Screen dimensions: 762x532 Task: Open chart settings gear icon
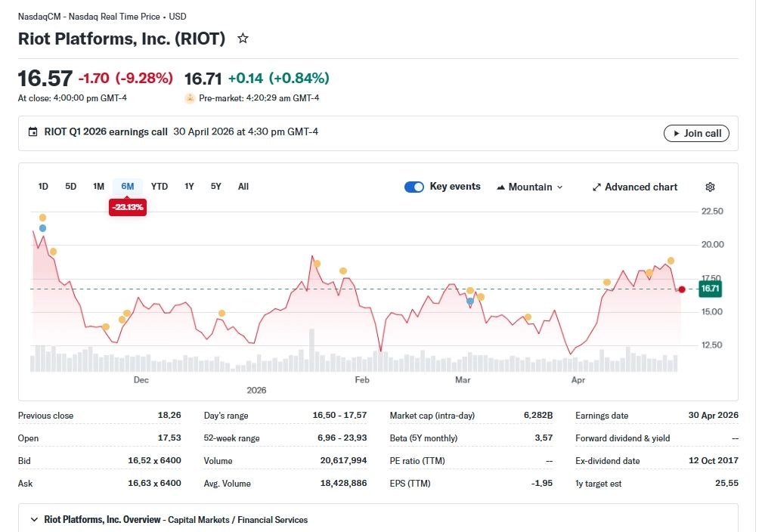[x=710, y=187]
